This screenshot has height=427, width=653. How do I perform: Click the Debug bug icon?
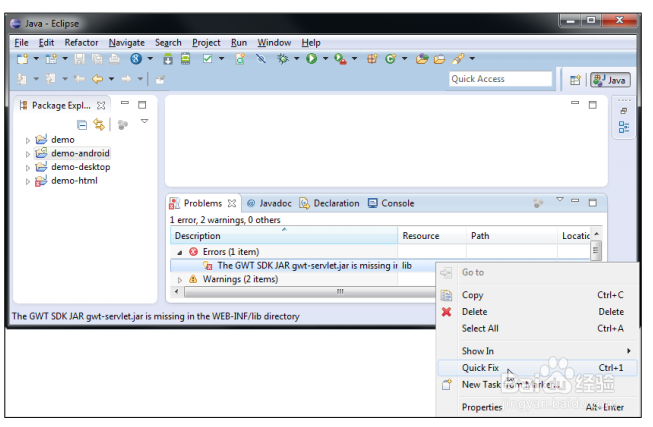[x=283, y=59]
